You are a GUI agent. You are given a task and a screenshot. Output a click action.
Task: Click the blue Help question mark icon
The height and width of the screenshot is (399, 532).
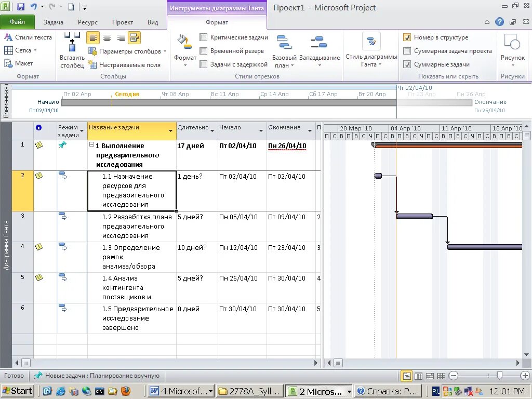[499, 22]
